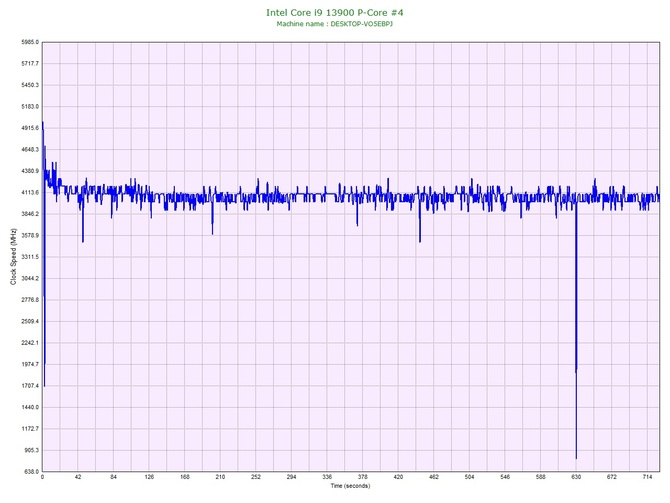This screenshot has height=503, width=670.
Task: Select the 5985.0 value on the clock axis
Action: tap(30, 42)
